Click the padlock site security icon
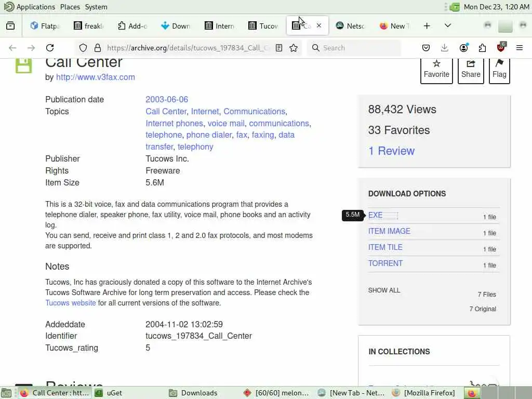Image resolution: width=532 pixels, height=399 pixels. pyautogui.click(x=98, y=48)
